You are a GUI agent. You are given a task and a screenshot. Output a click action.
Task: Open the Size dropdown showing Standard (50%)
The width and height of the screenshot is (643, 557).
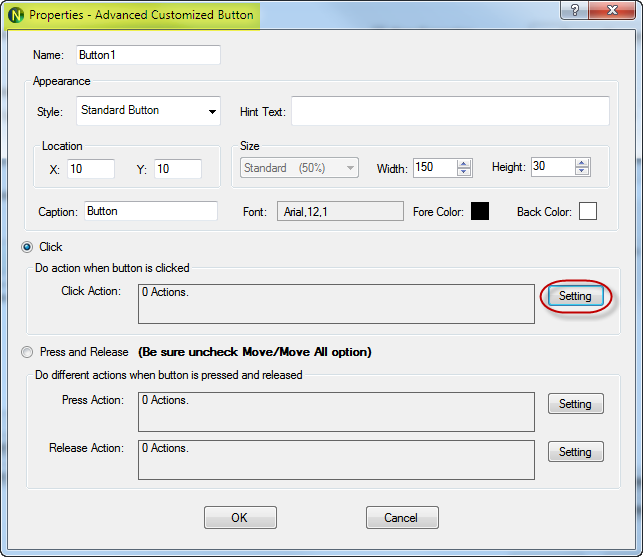pyautogui.click(x=299, y=168)
